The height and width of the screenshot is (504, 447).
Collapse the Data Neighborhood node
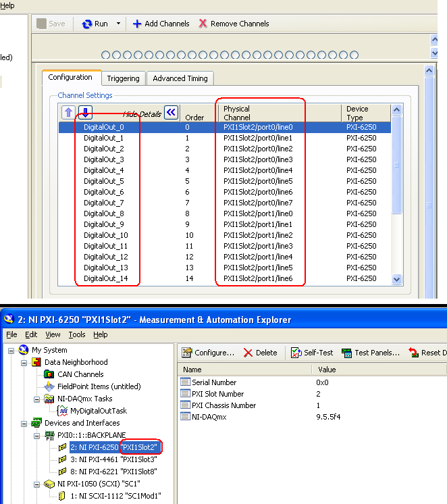[24, 363]
